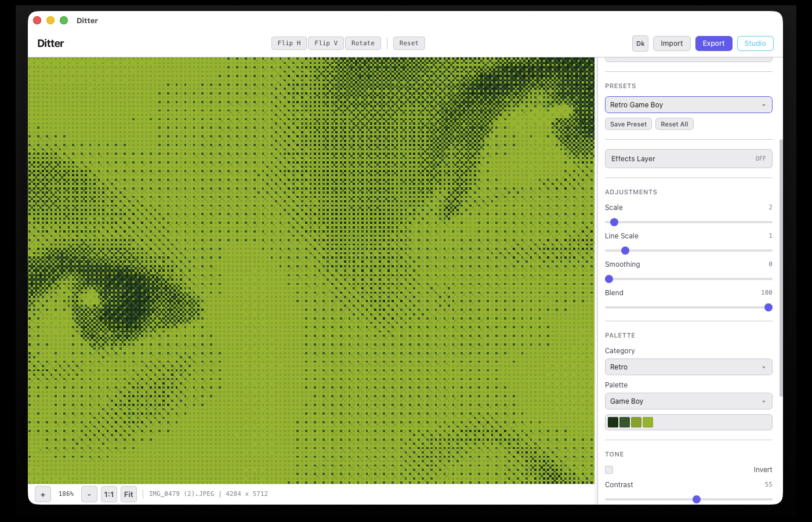This screenshot has width=812, height=522.
Task: Open the Retro Game Boy presets dropdown
Action: pyautogui.click(x=688, y=105)
